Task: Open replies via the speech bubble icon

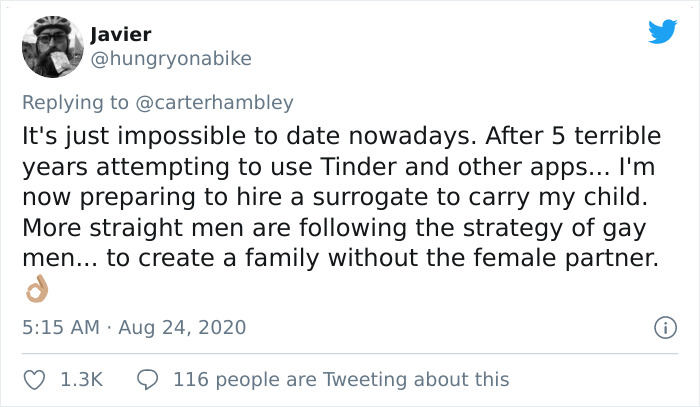Action: 147,380
